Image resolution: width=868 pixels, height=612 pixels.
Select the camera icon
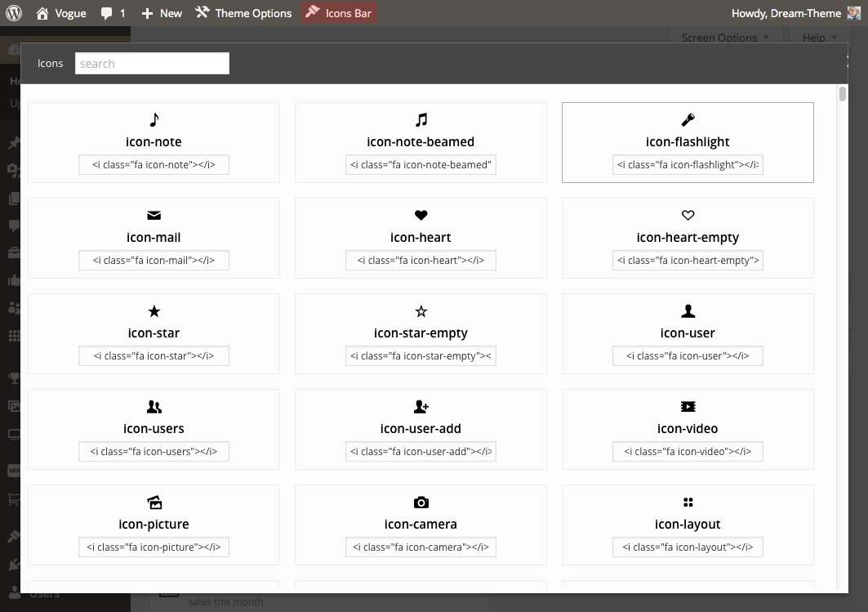coord(421,503)
